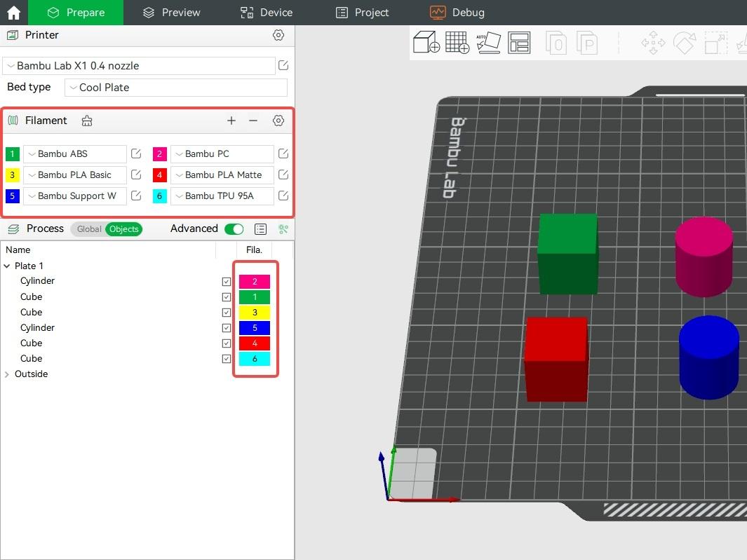Open the Device tab
Screen dimensions: 747x560
[x=267, y=13]
